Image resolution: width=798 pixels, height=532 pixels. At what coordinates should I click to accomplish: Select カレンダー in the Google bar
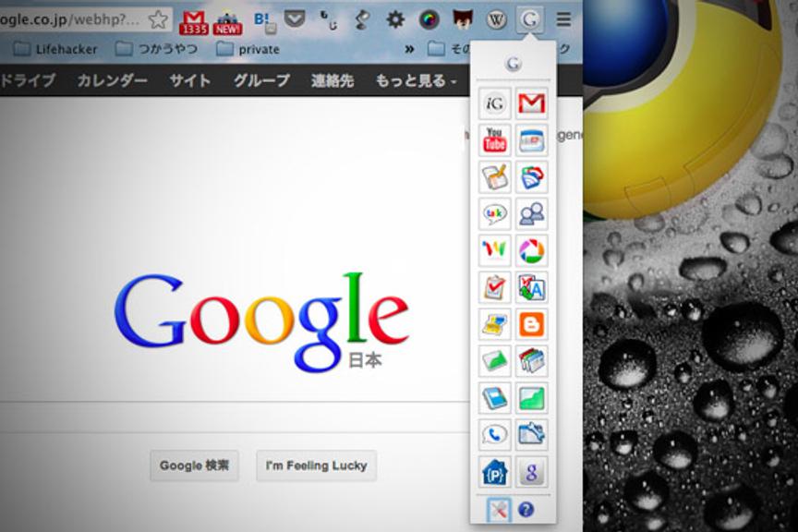pyautogui.click(x=112, y=80)
